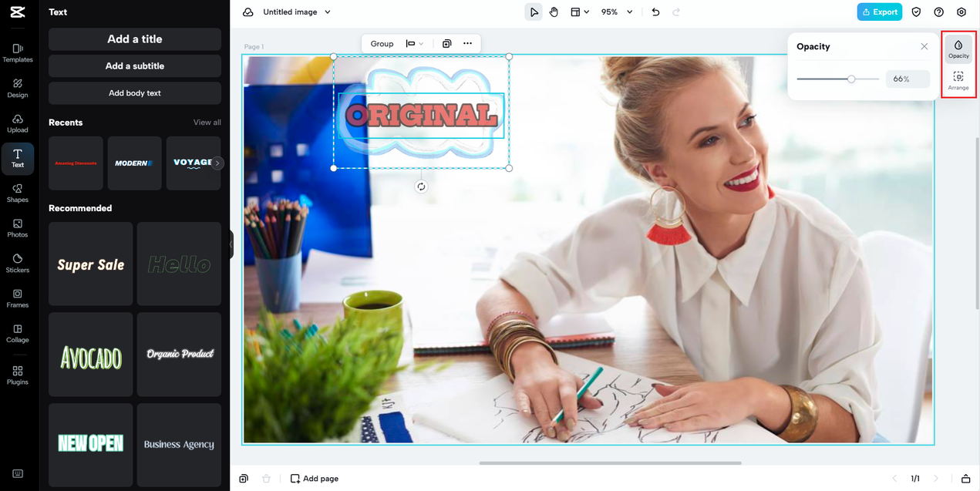980x491 pixels.
Task: Adjust the opacity slider handle
Action: point(851,79)
